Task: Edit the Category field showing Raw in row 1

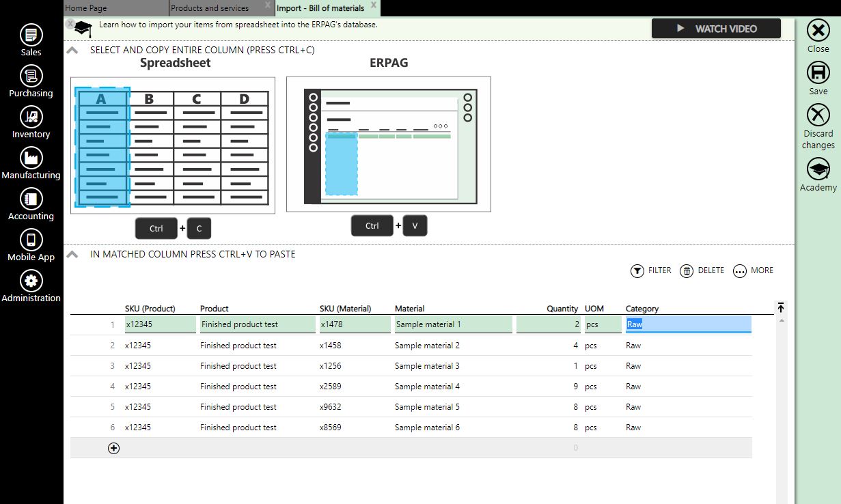Action: pyautogui.click(x=689, y=324)
